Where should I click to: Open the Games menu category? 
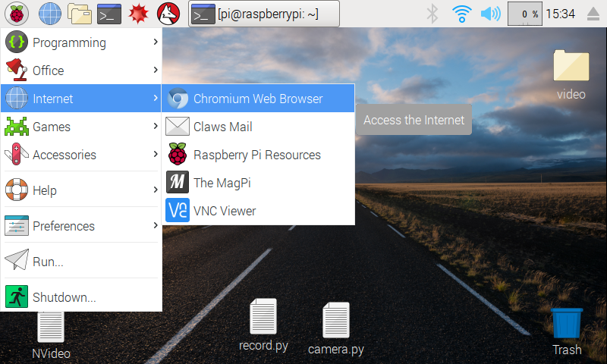81,127
